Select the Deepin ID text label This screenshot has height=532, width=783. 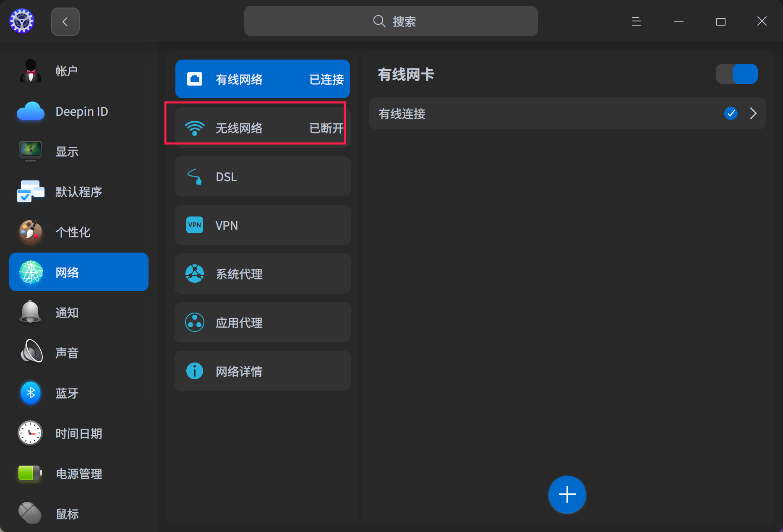pos(82,112)
